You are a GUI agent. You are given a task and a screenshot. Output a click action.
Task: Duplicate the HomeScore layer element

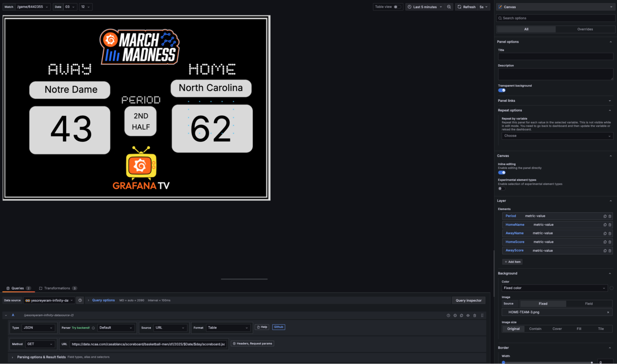pyautogui.click(x=605, y=242)
